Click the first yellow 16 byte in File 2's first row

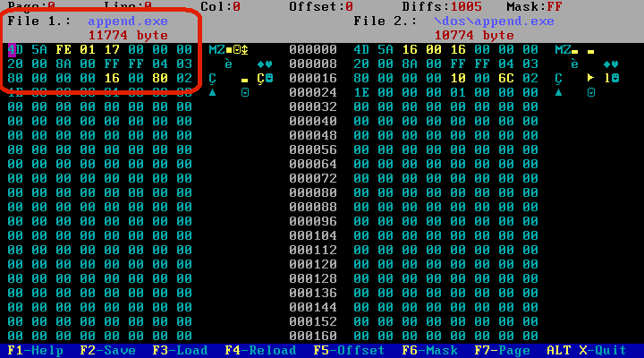click(x=410, y=50)
